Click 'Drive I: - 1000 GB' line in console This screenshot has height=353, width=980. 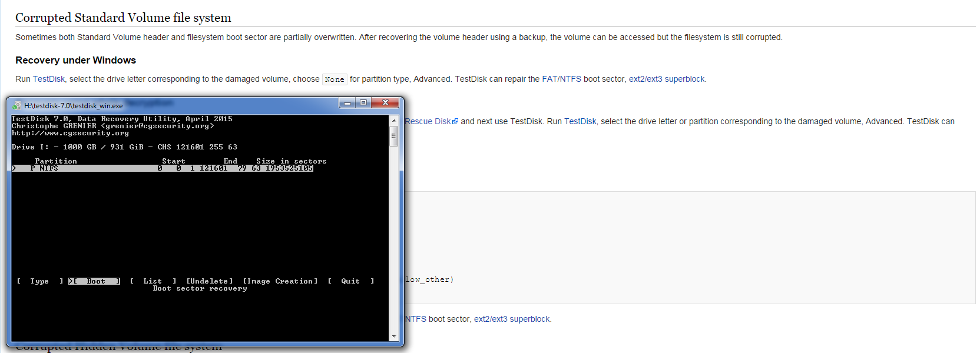(124, 147)
